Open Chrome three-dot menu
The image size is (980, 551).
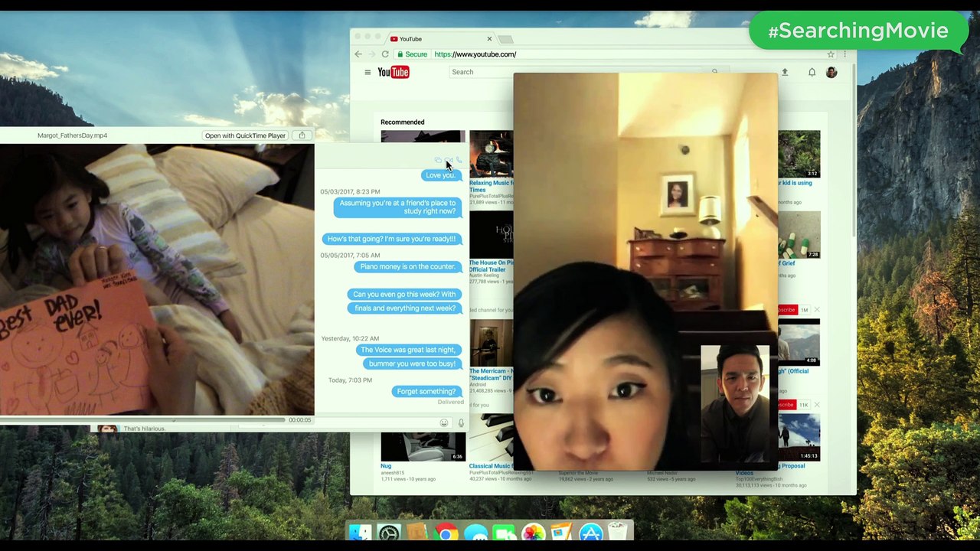point(845,54)
